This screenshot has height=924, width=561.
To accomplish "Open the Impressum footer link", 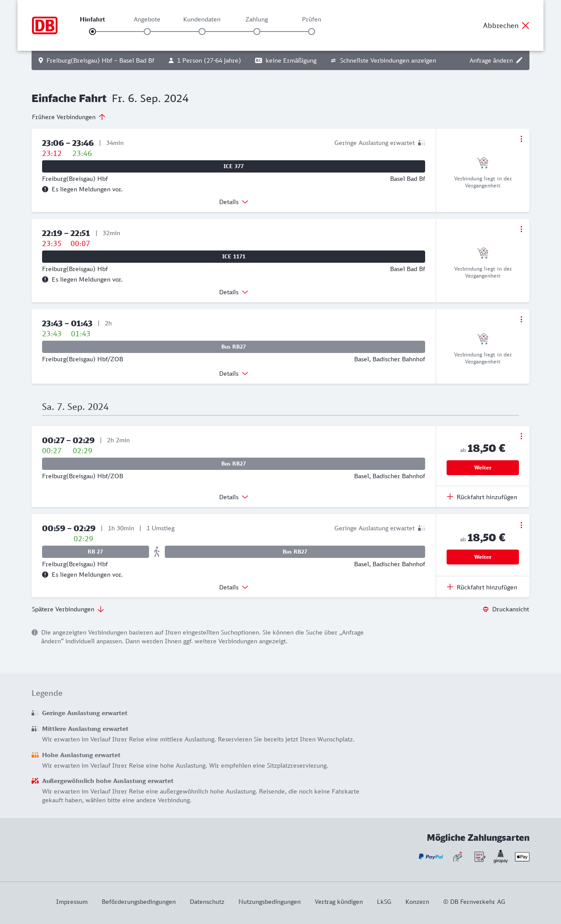I will pyautogui.click(x=72, y=902).
